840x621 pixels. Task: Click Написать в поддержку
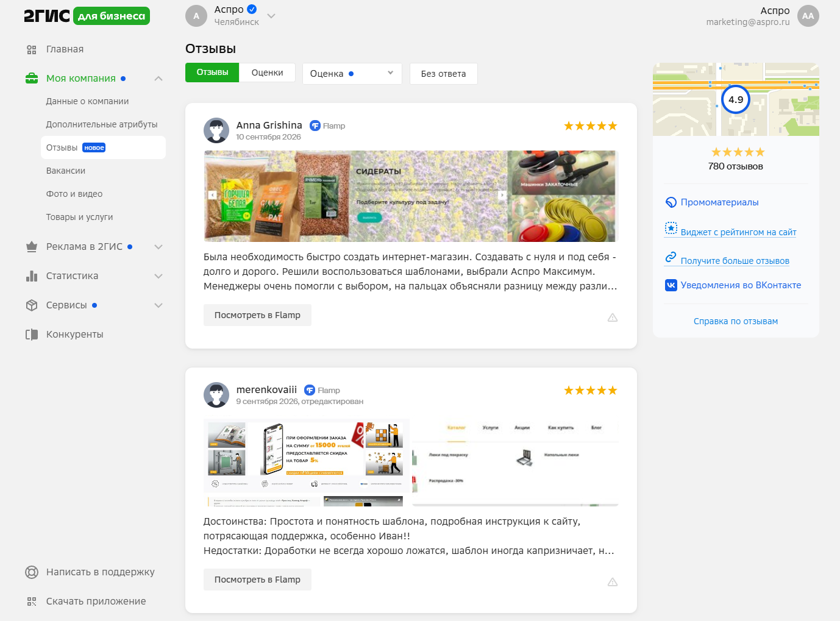101,572
